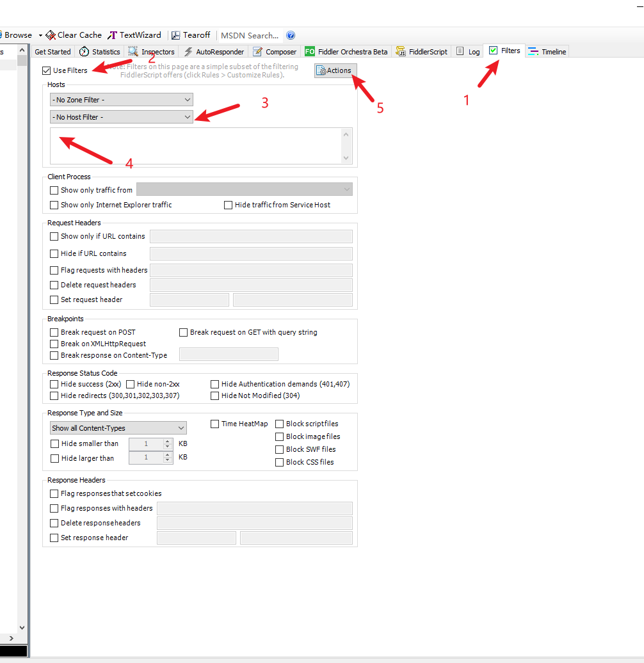The width and height of the screenshot is (644, 663).
Task: Enable Break on XMLHttpRequest
Action: click(x=54, y=344)
